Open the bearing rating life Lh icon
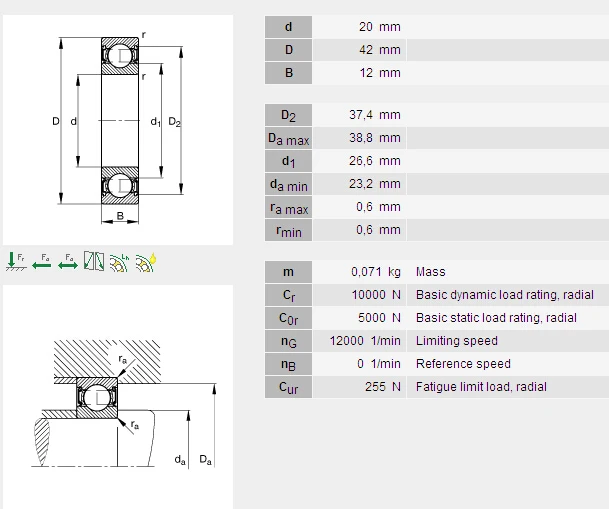Screen dimensions: 609x509 click(120, 261)
